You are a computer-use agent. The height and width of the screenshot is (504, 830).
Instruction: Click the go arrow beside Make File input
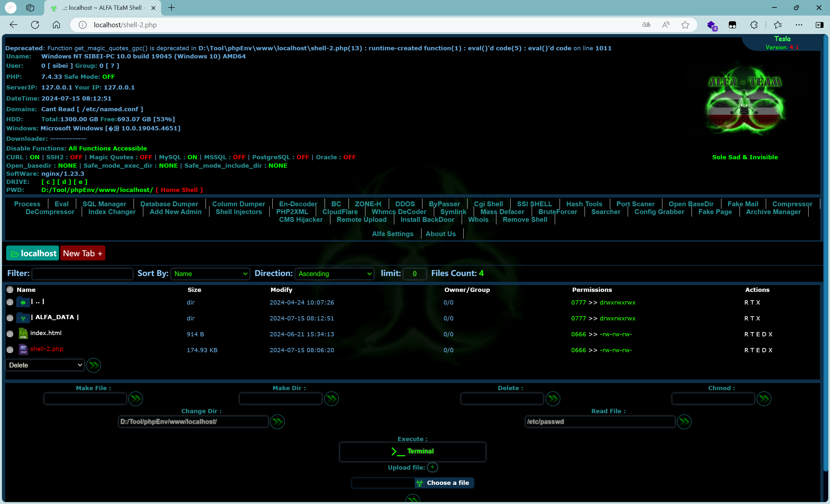tap(136, 399)
